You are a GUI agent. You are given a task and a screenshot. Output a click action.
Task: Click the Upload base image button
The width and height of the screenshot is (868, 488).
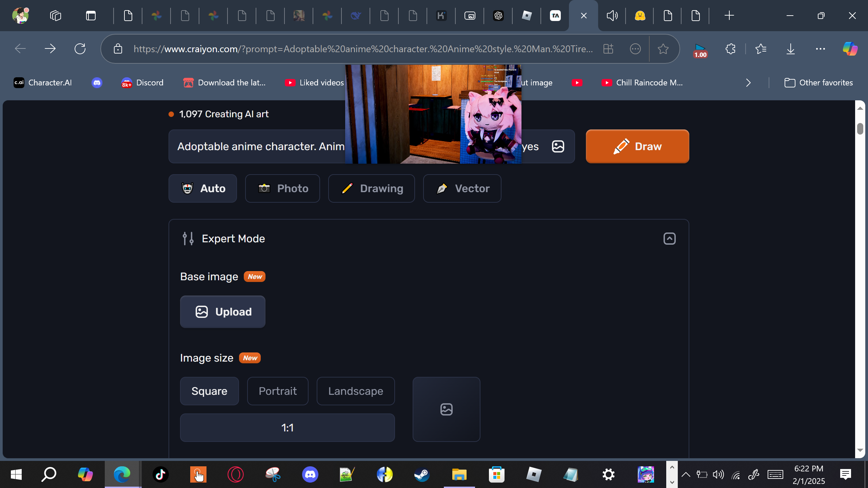pyautogui.click(x=222, y=312)
